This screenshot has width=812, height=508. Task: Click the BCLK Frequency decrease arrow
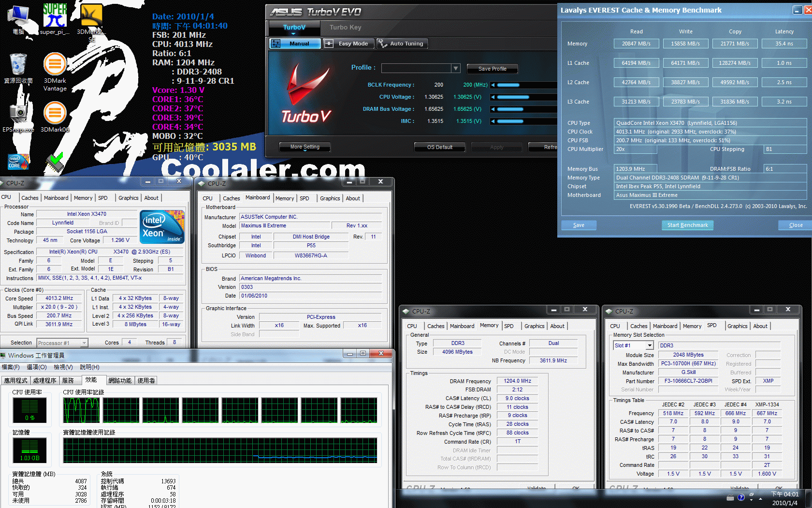[x=493, y=85]
